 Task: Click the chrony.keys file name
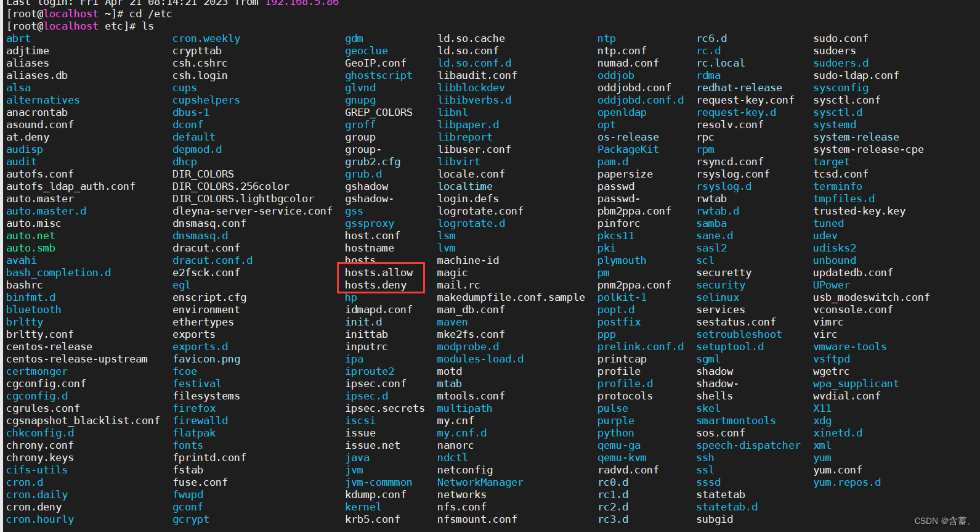(40, 457)
